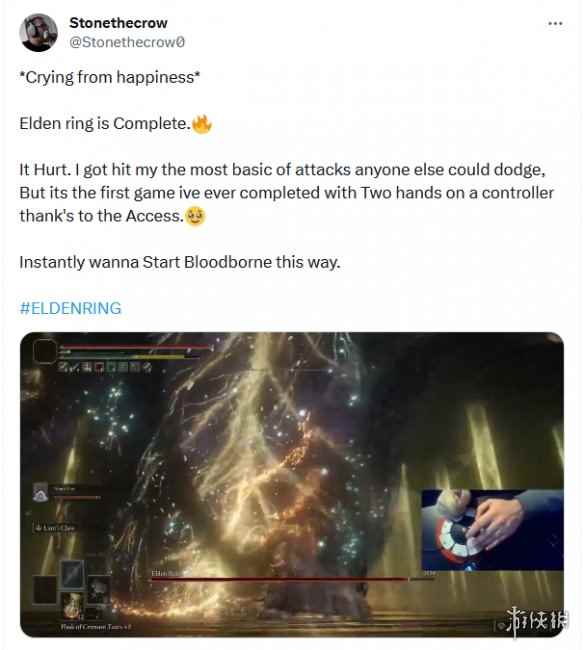584x650 pixels.
Task: Click the Stonethecrow display name
Action: coord(119,23)
